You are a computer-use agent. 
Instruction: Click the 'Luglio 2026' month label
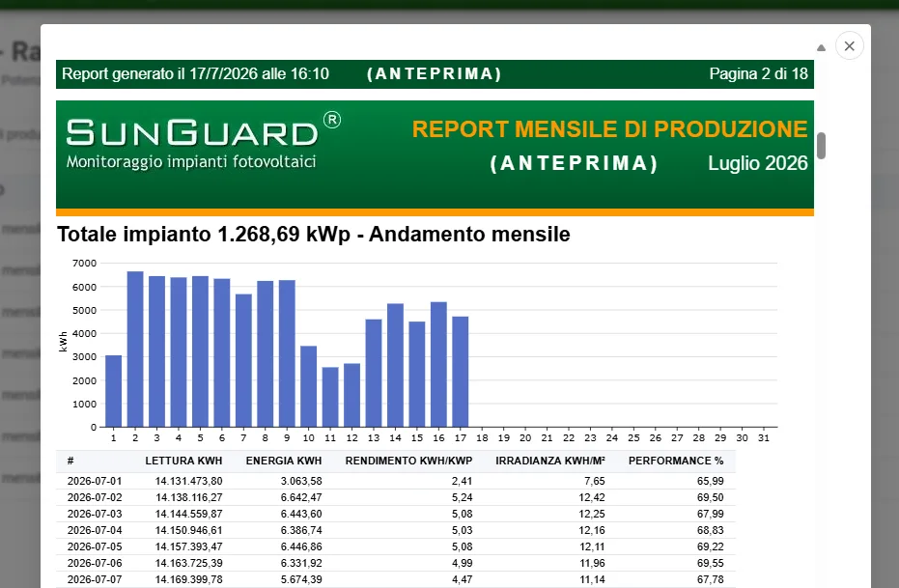tap(757, 163)
